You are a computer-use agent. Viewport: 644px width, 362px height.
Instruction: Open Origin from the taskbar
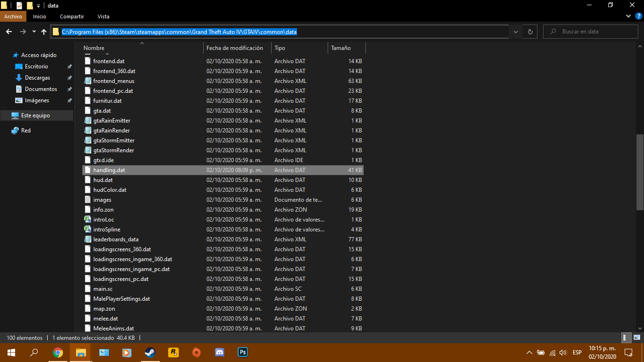tap(196, 353)
